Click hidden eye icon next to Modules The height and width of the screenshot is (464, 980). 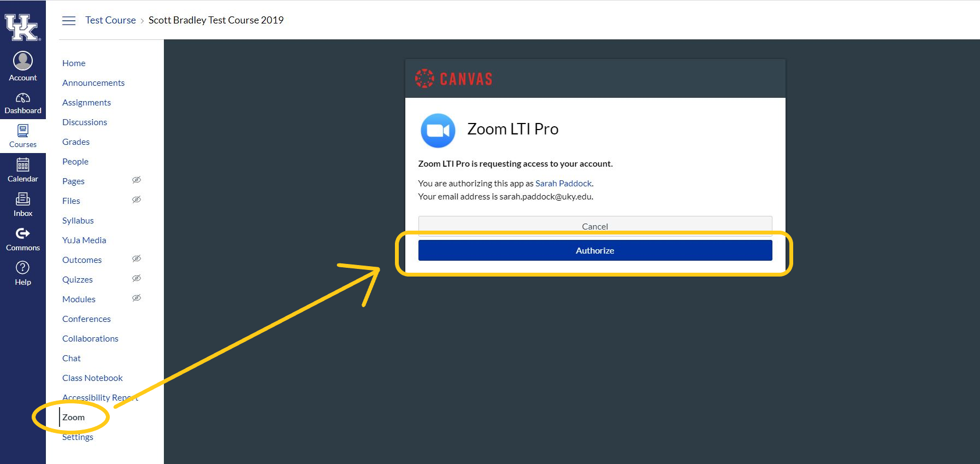(x=137, y=298)
